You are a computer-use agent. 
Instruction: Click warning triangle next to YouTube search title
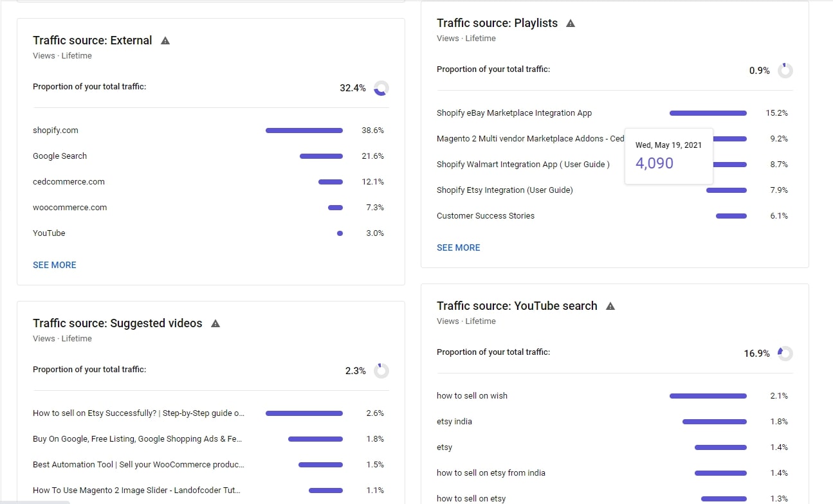610,306
